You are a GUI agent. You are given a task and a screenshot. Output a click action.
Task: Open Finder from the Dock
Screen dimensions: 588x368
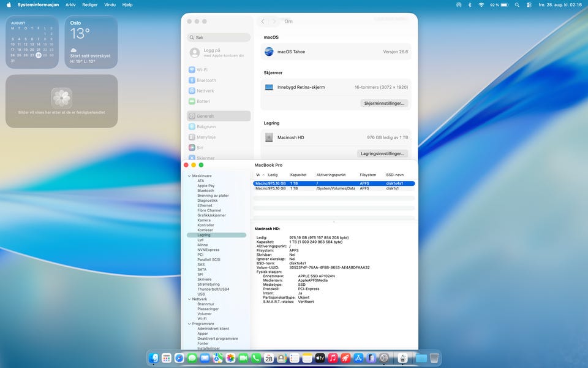(x=154, y=358)
